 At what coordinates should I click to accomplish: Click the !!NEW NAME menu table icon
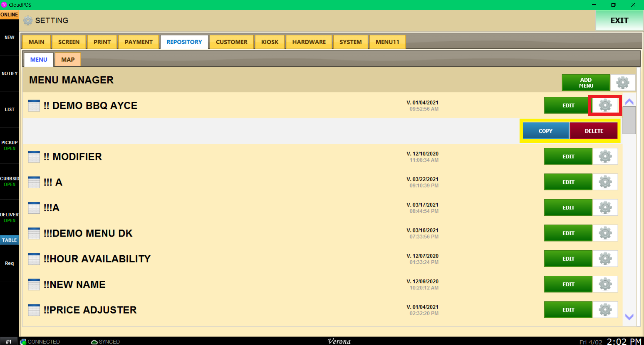tap(34, 284)
